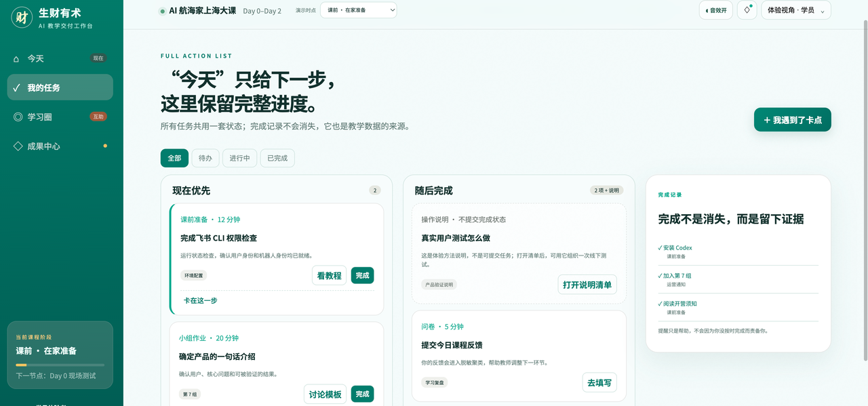Image resolution: width=868 pixels, height=406 pixels.
Task: Click 去填写 on the feedback questionnaire
Action: tap(599, 382)
